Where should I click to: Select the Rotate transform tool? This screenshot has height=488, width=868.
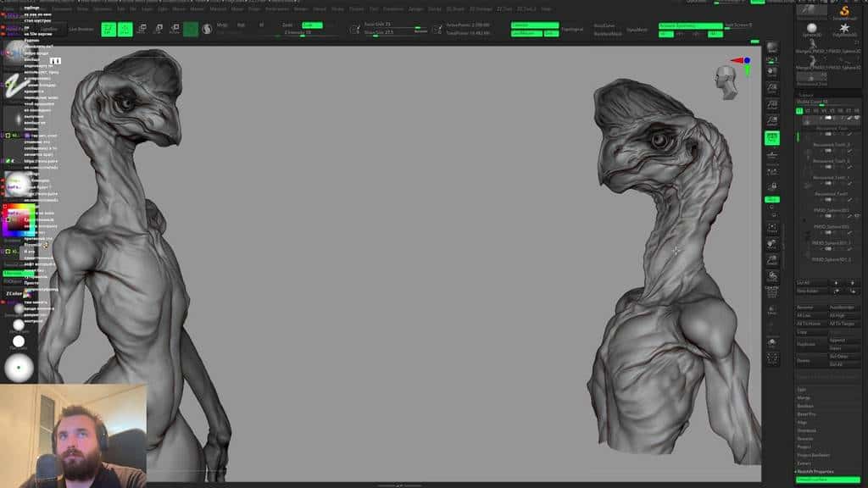point(174,30)
